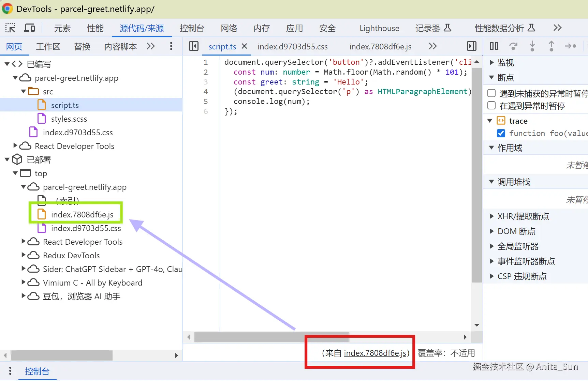Select index.7808df6e.js in deployed tree
Image resolution: width=588 pixels, height=381 pixels.
(82, 214)
